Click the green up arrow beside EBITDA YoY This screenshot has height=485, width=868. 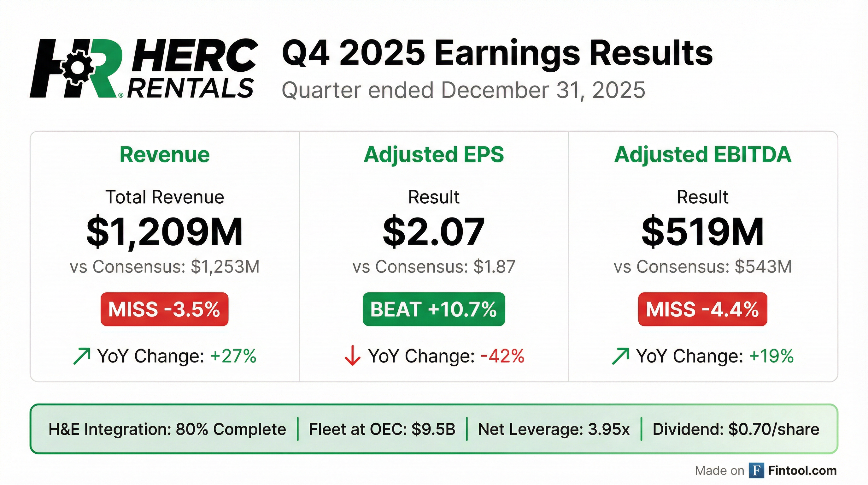[x=620, y=356]
